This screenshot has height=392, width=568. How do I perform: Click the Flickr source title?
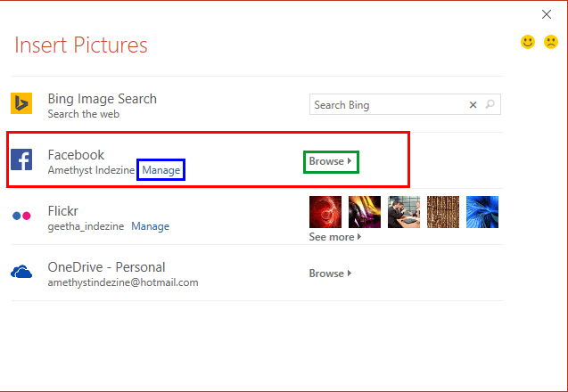coord(63,210)
